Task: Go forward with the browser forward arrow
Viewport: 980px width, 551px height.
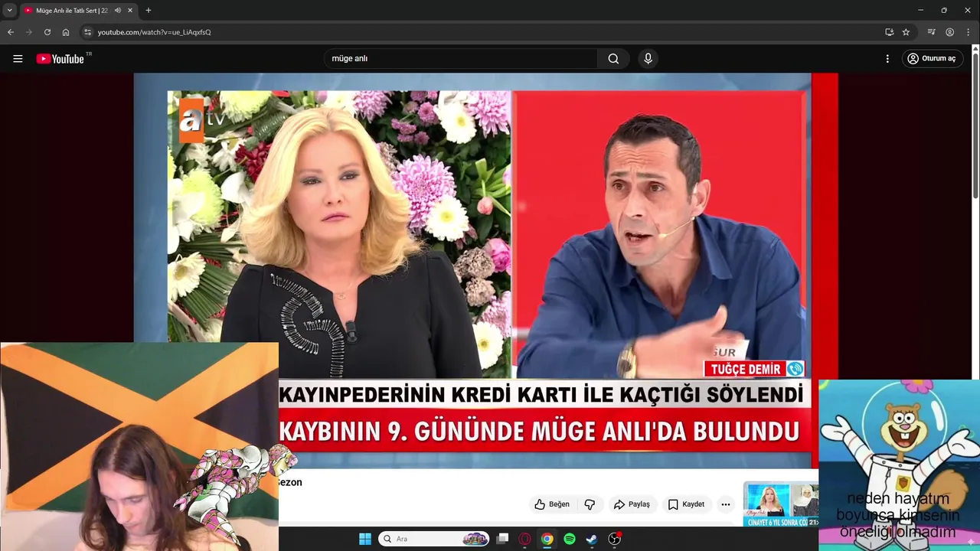Action: [x=29, y=32]
